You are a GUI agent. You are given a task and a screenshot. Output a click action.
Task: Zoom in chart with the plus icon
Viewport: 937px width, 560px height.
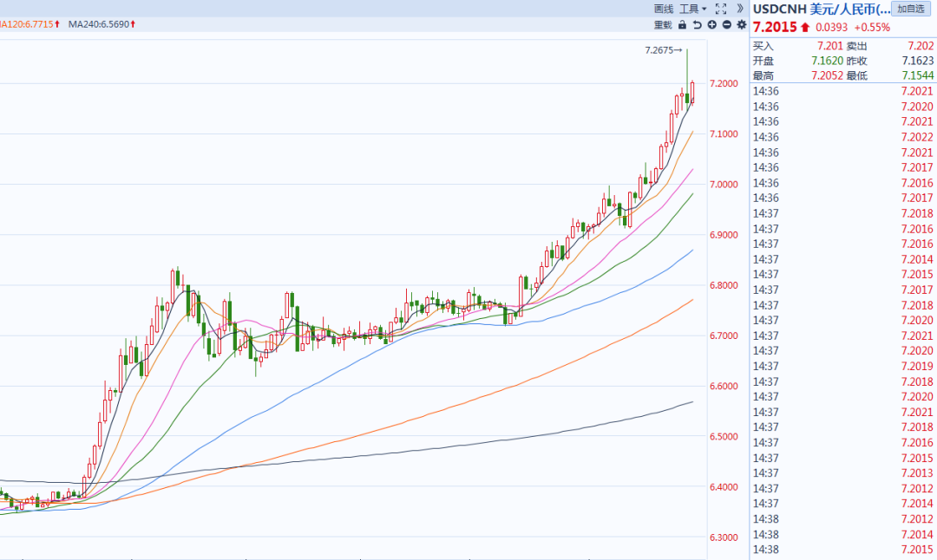point(711,25)
